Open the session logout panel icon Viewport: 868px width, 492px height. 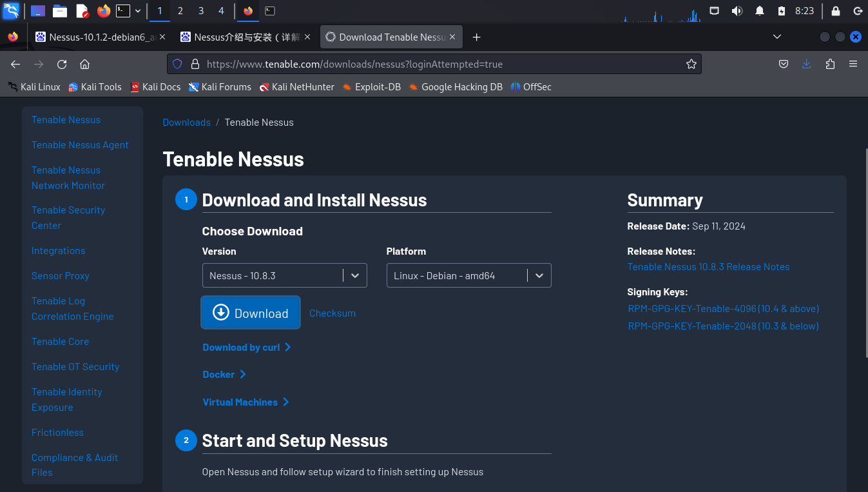[857, 11]
